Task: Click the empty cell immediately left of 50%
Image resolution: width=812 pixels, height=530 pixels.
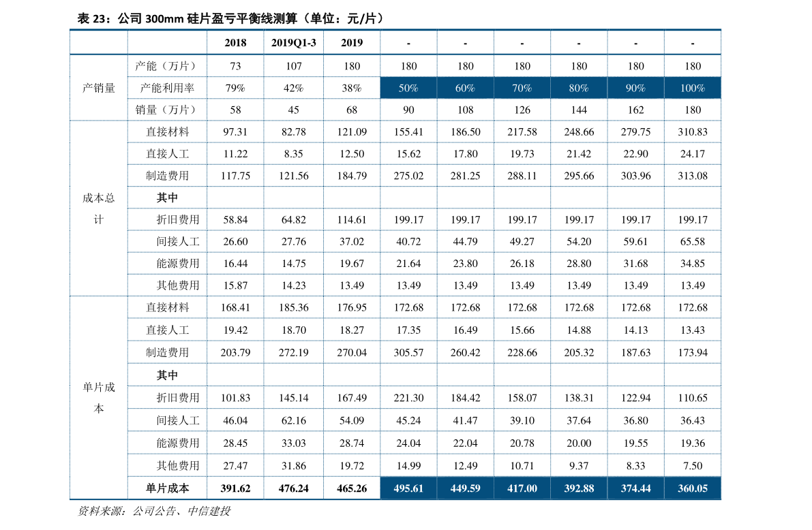Action: tap(352, 88)
